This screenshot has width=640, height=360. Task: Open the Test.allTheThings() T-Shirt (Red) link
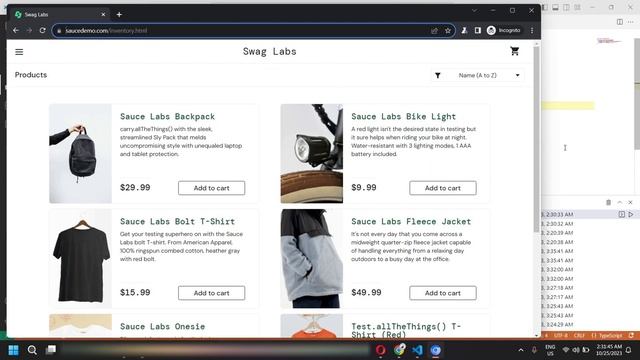(x=406, y=330)
